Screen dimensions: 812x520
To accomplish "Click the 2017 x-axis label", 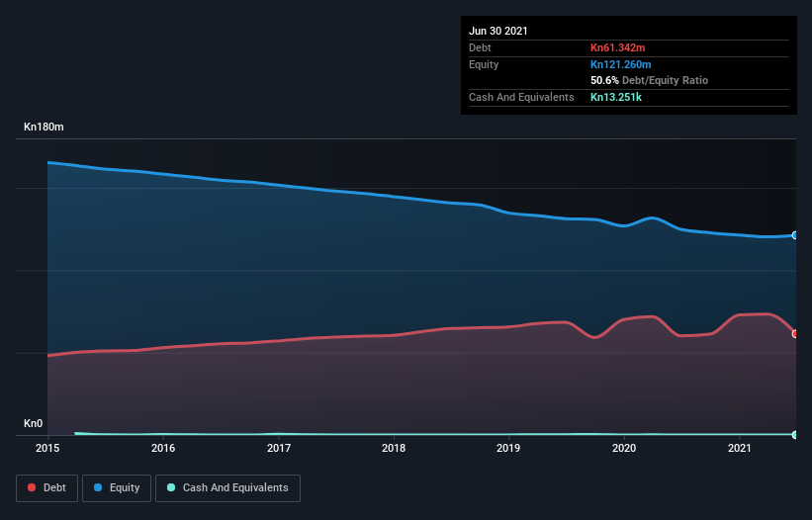I will click(x=279, y=448).
